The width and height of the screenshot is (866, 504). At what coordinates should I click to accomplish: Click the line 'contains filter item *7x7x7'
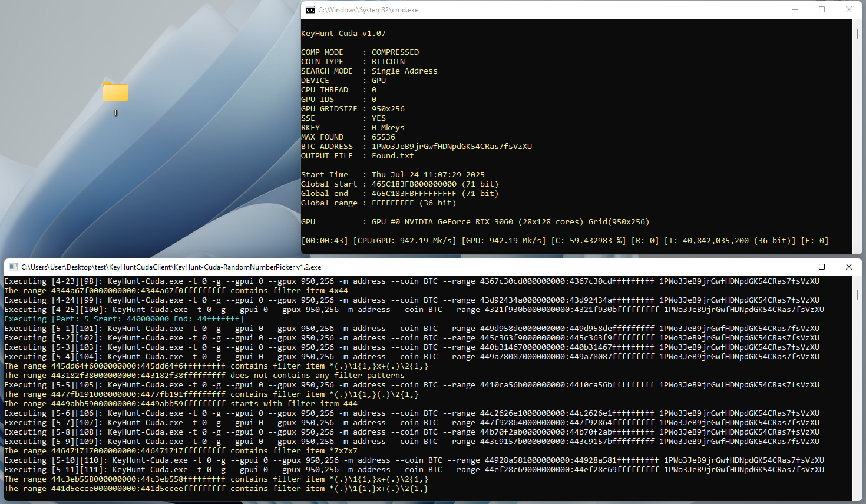[x=181, y=451]
